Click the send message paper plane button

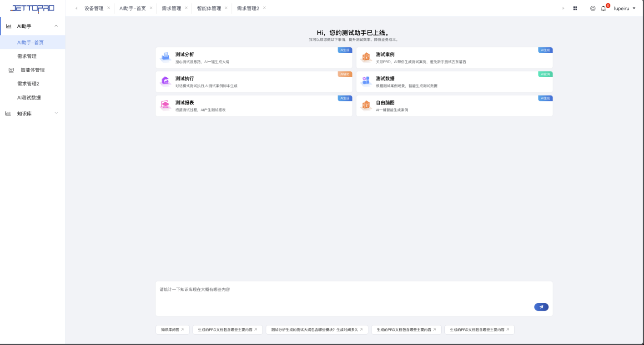[541, 307]
